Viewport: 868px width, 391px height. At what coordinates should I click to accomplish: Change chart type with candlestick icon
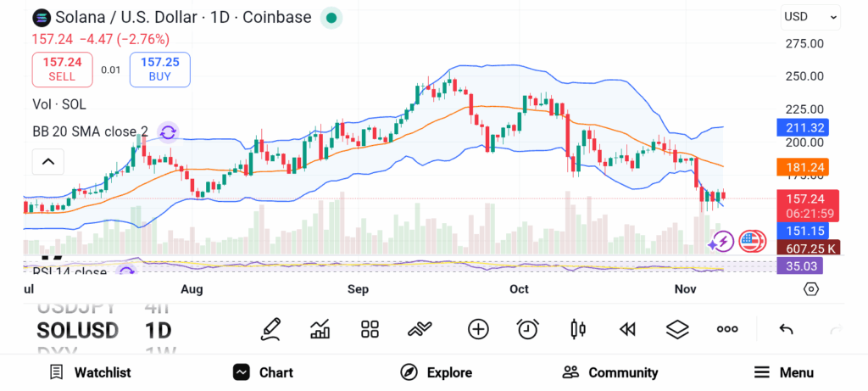tap(578, 329)
